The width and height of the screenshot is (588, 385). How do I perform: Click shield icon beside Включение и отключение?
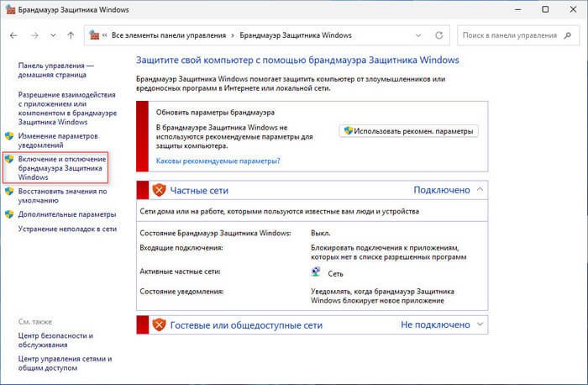pyautogui.click(x=9, y=159)
